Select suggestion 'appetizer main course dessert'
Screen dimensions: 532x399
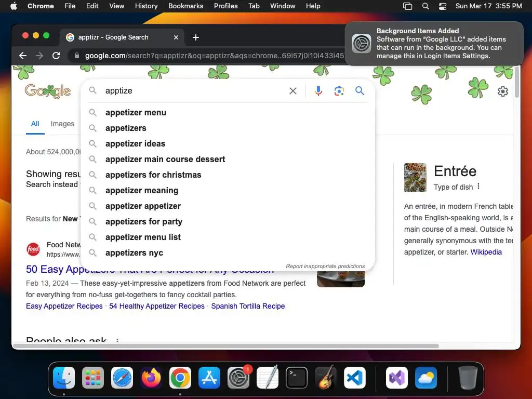[228, 159]
